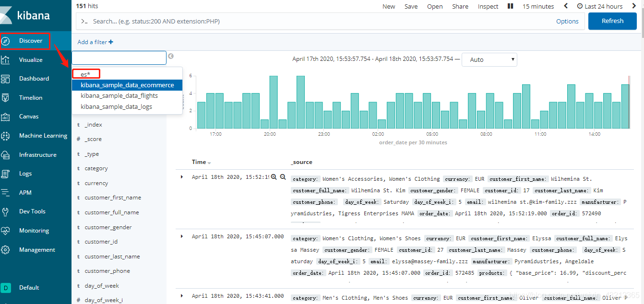Select the customer_gender field
Image resolution: width=644 pixels, height=304 pixels.
point(108,227)
